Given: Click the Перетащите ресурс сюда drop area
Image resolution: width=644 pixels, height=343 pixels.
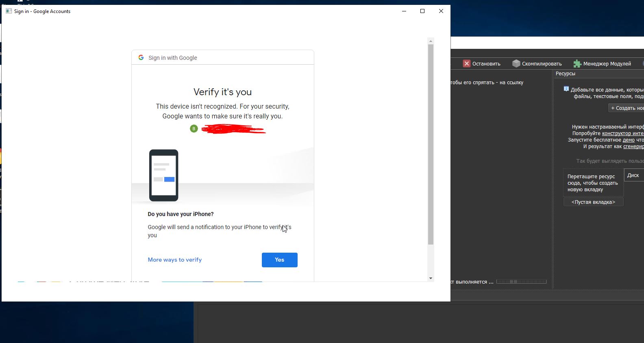Looking at the screenshot, I should [593, 183].
